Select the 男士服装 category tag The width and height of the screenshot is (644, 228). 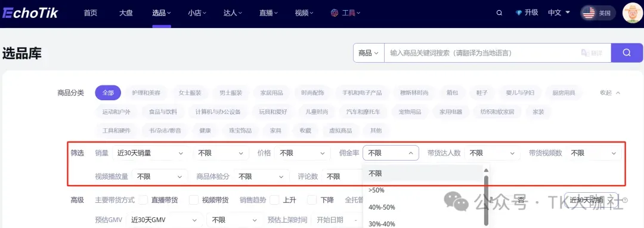click(231, 93)
